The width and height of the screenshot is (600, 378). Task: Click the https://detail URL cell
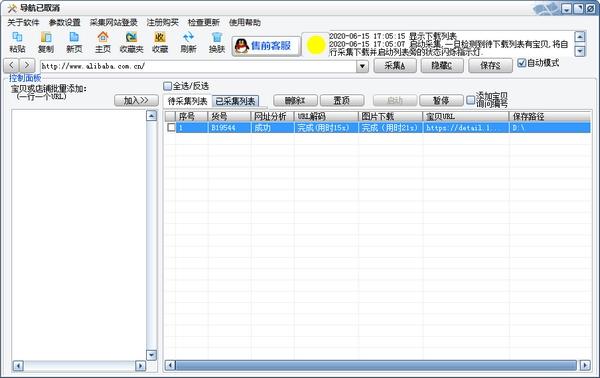(466, 128)
